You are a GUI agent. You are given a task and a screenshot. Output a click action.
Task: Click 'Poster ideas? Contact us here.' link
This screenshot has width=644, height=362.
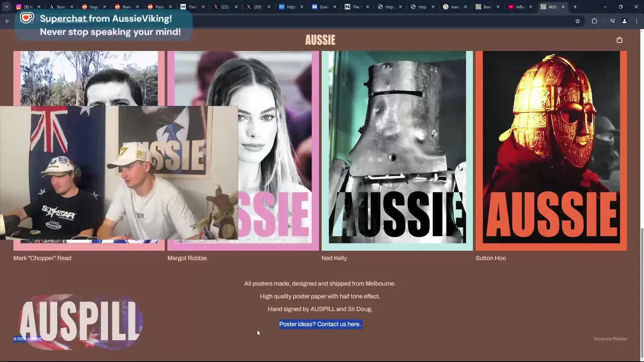point(320,324)
